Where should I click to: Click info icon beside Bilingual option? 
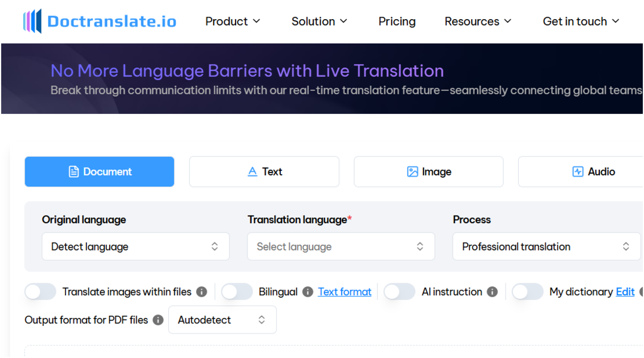click(308, 292)
